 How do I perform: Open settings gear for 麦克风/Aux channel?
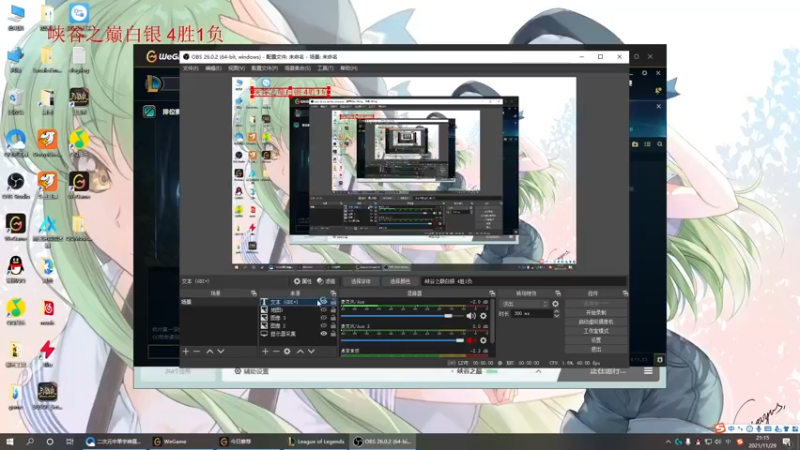point(483,316)
